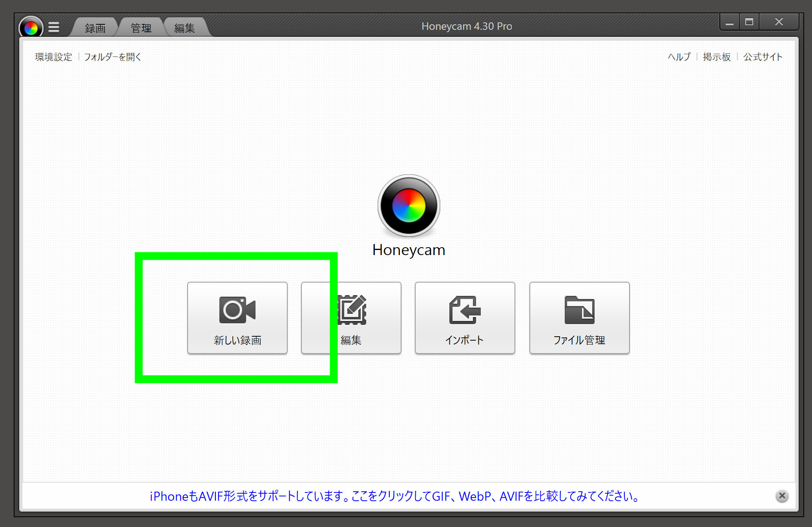
Task: Open the ヘルプ link
Action: (679, 57)
